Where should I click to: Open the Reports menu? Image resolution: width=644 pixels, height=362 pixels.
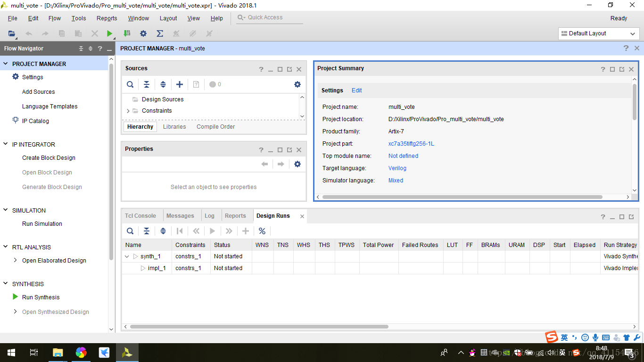click(107, 18)
